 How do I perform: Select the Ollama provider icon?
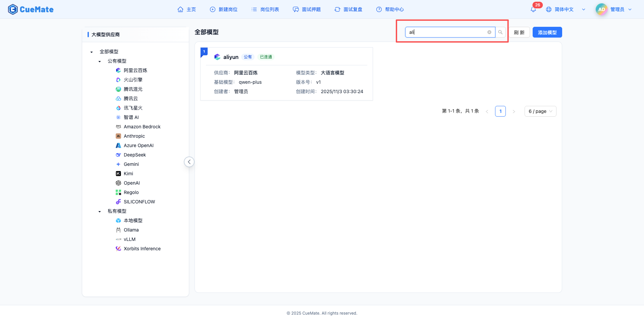click(118, 230)
